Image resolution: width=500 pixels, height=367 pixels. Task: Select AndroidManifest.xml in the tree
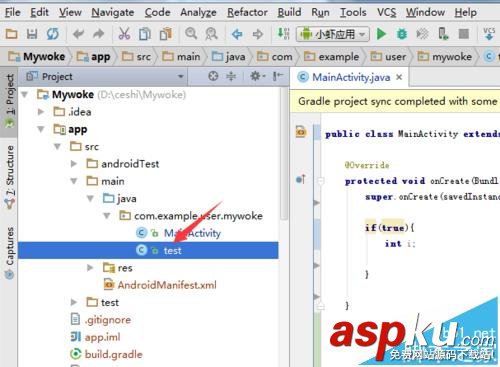pyautogui.click(x=167, y=285)
